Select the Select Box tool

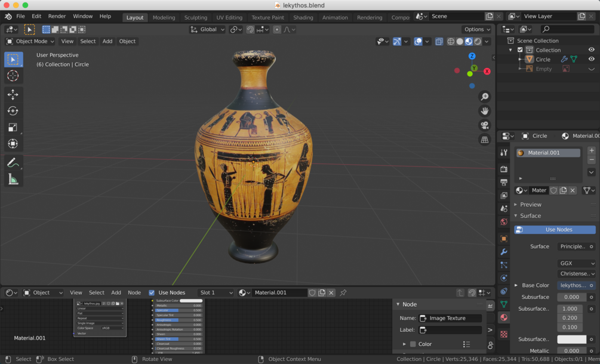point(13,60)
